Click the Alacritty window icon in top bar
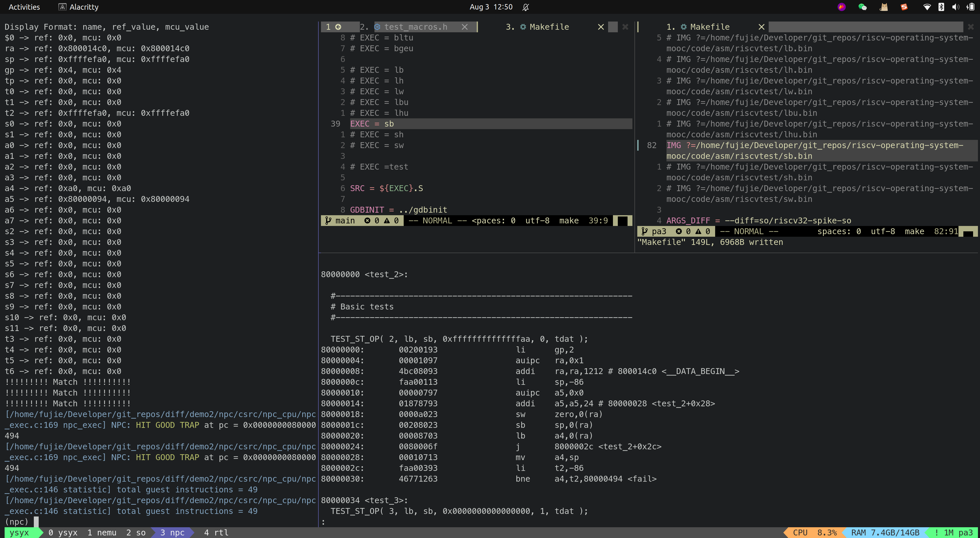This screenshot has height=538, width=980. pyautogui.click(x=62, y=7)
